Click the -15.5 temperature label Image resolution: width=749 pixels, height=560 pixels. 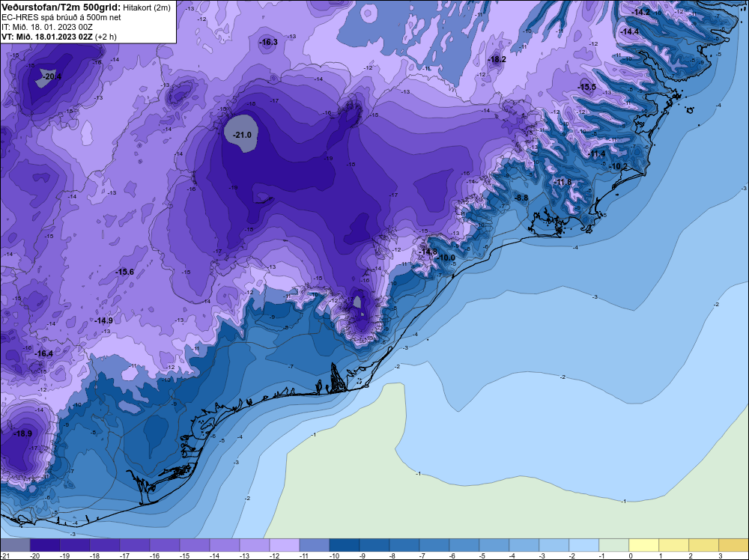(x=587, y=88)
